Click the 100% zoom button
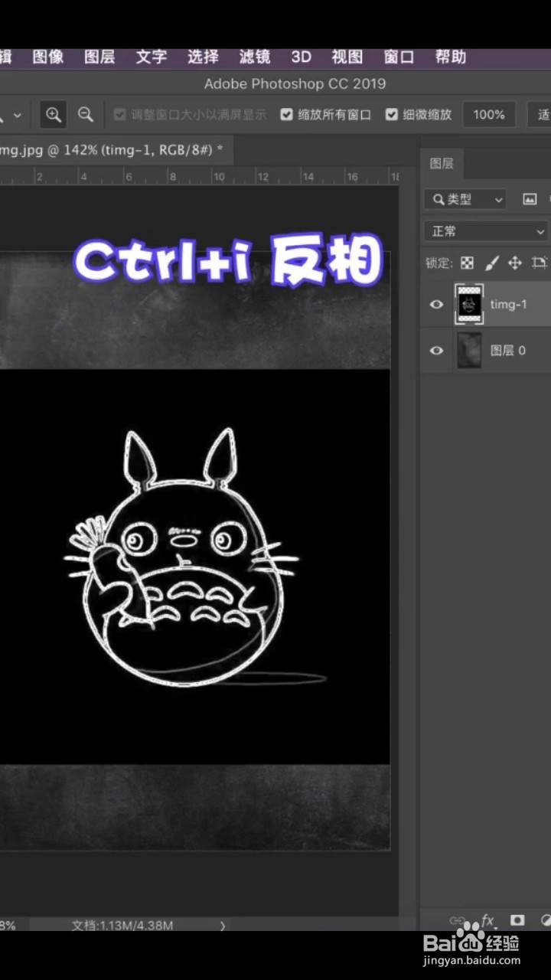 [489, 115]
